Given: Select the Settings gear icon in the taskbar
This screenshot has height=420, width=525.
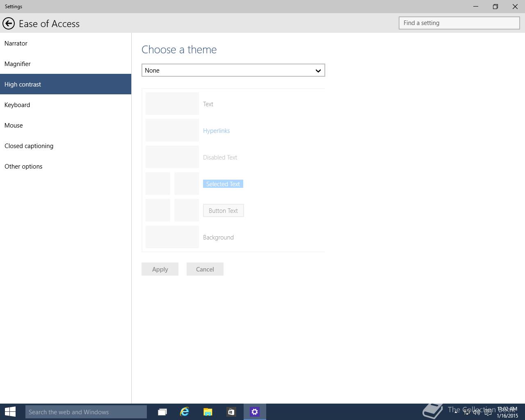Looking at the screenshot, I should 255,412.
